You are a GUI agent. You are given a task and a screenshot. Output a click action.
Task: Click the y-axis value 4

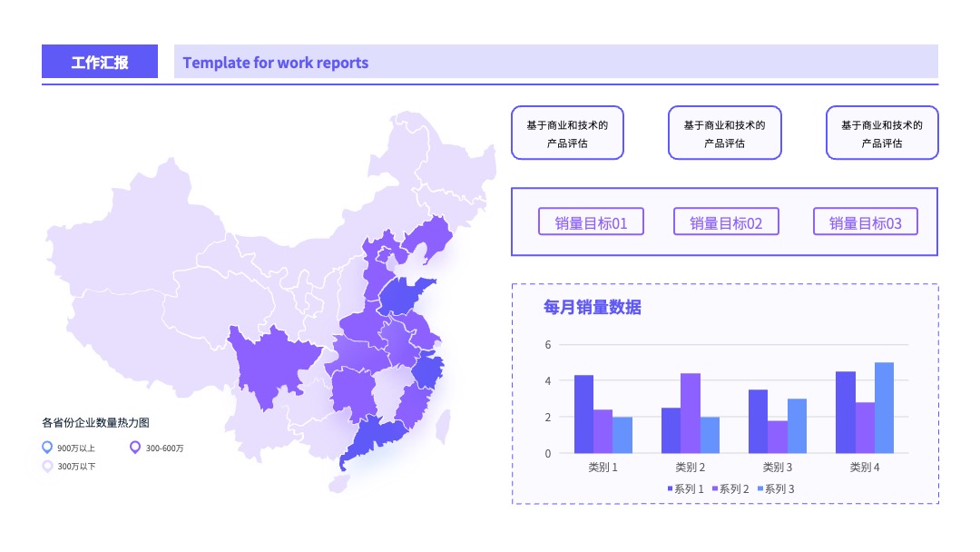coord(548,380)
